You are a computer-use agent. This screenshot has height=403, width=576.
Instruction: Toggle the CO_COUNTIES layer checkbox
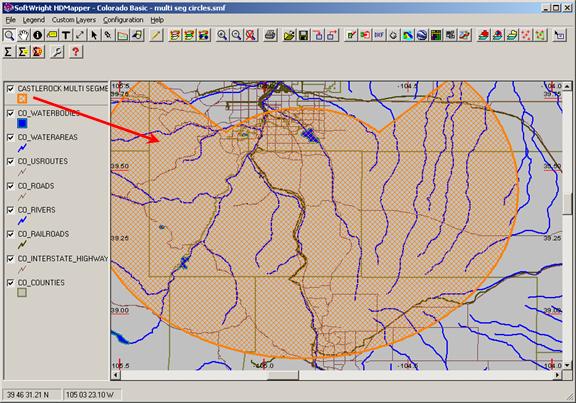pyautogui.click(x=10, y=283)
